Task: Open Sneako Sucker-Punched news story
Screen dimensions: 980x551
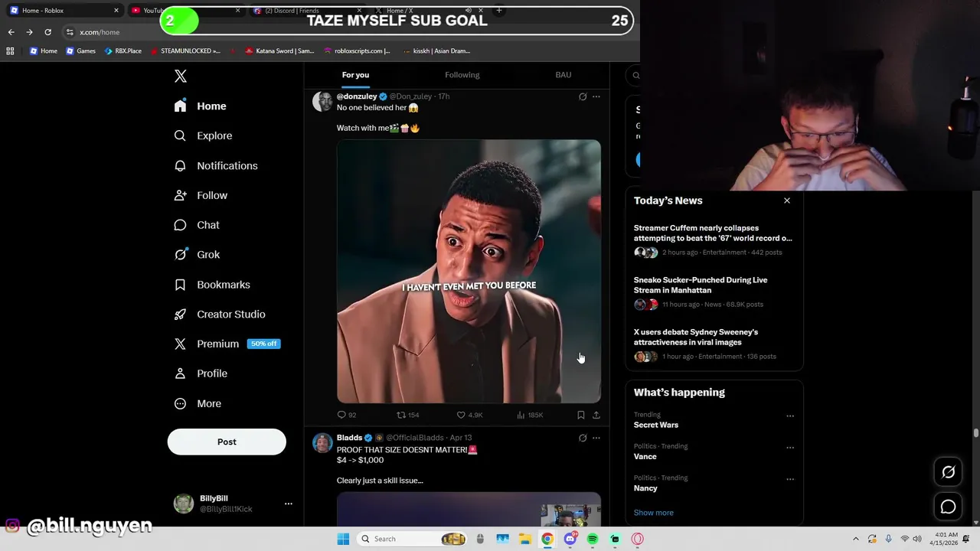Action: pyautogui.click(x=713, y=293)
